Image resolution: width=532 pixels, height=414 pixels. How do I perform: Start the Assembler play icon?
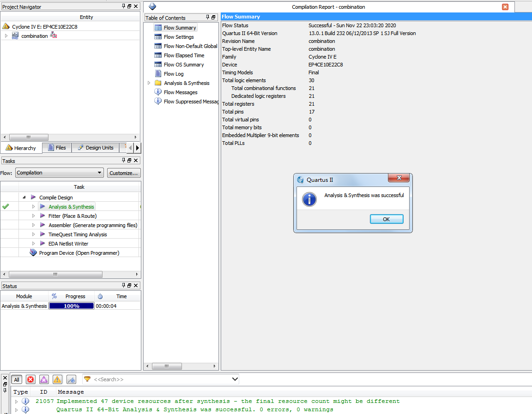coord(42,225)
